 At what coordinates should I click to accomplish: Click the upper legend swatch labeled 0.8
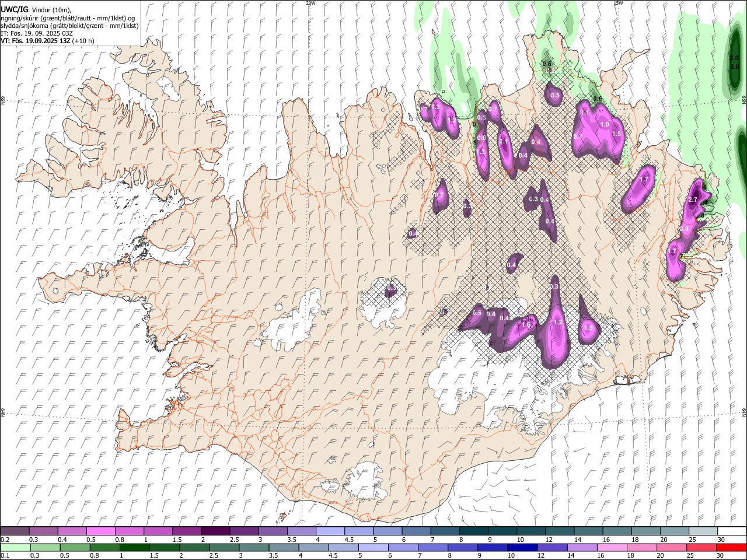click(x=130, y=531)
